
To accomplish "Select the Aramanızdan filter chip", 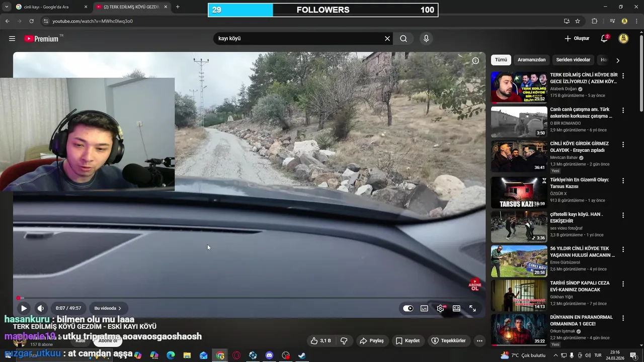I will tap(531, 60).
